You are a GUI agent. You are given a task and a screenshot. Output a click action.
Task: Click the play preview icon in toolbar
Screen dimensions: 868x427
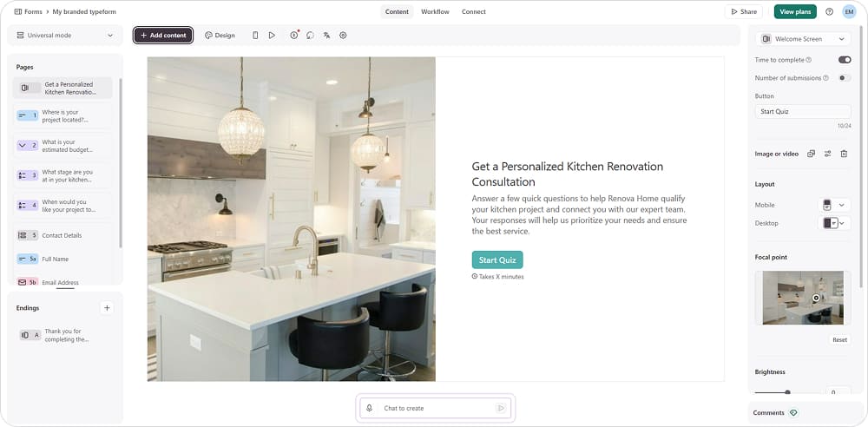click(272, 35)
